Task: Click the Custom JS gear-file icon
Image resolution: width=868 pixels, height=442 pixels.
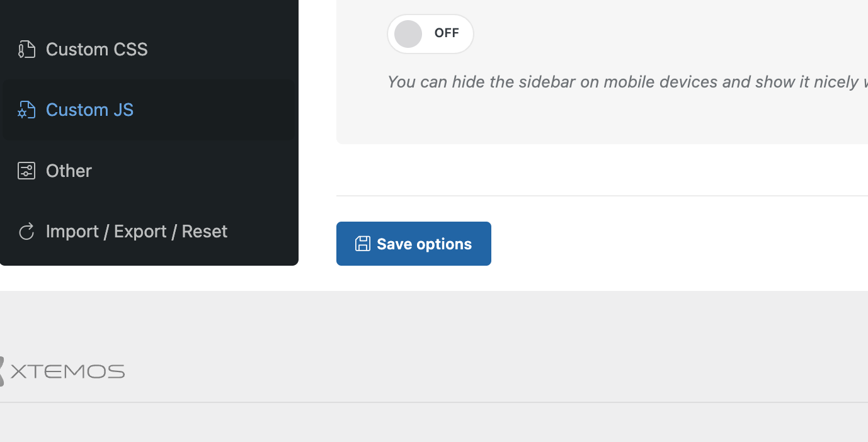Action: [26, 110]
